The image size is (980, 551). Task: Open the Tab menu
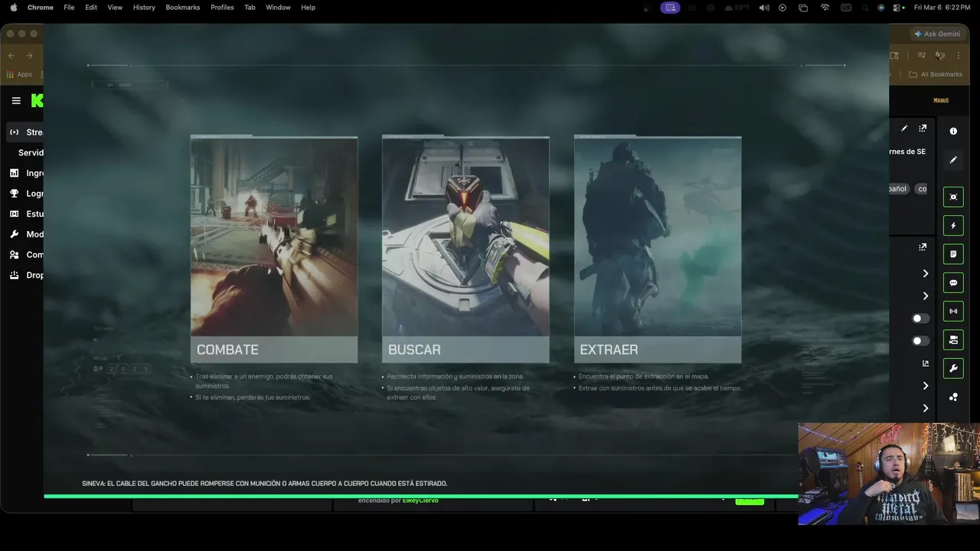(250, 8)
